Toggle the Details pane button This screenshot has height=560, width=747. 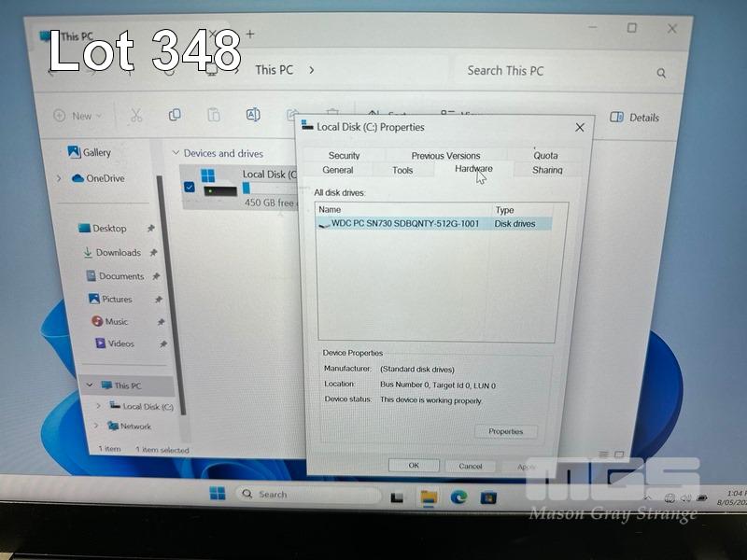coord(635,118)
